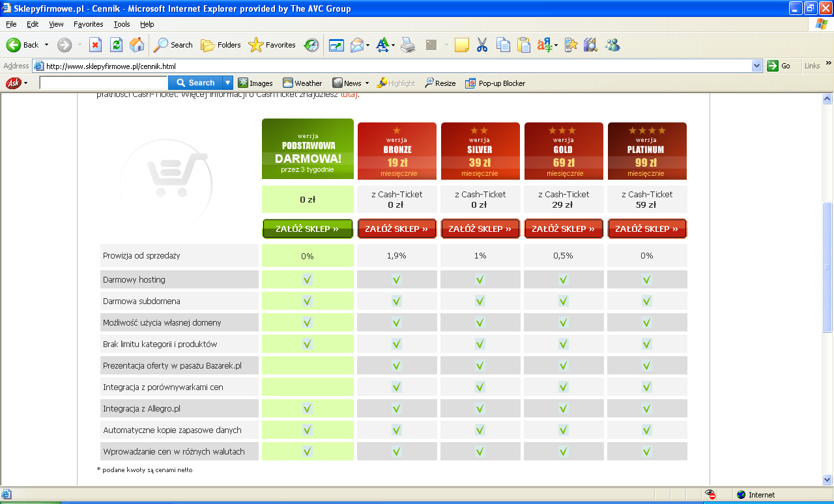Viewport: 834px width, 504px height.
Task: Click the pop-up blocked icon in status bar
Action: tap(711, 495)
